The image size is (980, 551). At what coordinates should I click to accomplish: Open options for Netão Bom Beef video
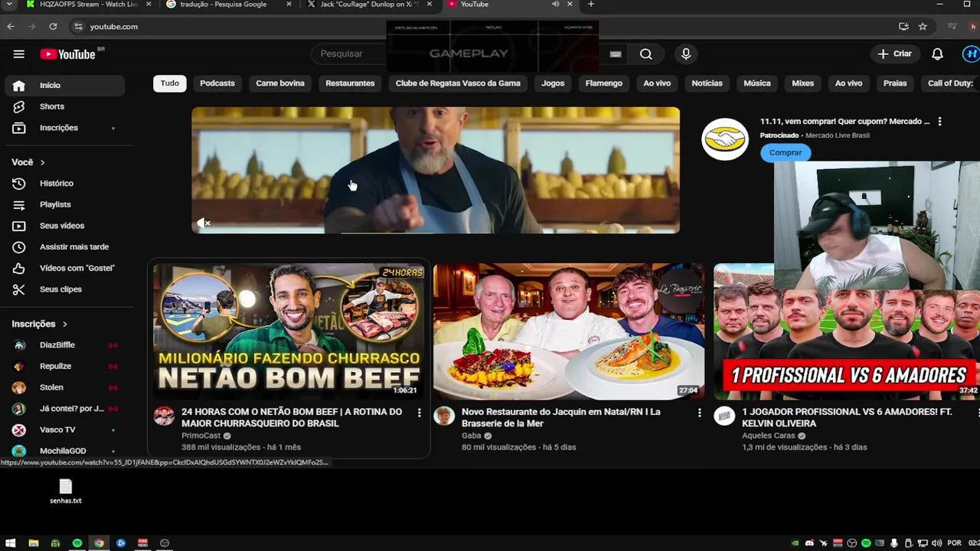[x=419, y=413]
